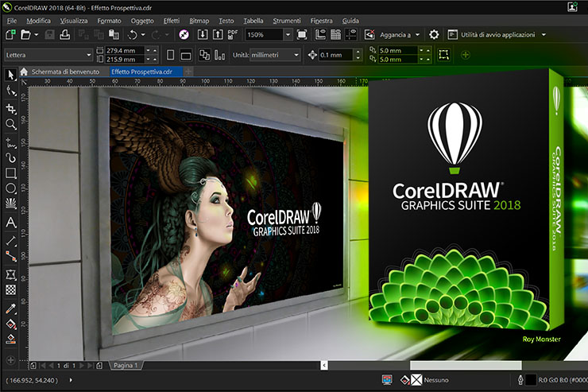
Task: Open the Options gear icon
Action: click(434, 35)
